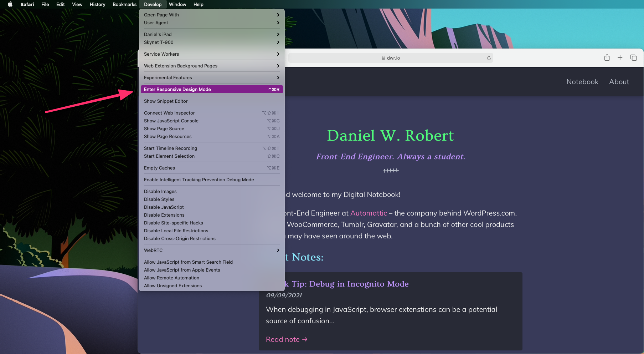644x354 pixels.
Task: Toggle Disable Cross-Origin Restrictions
Action: [212, 238]
